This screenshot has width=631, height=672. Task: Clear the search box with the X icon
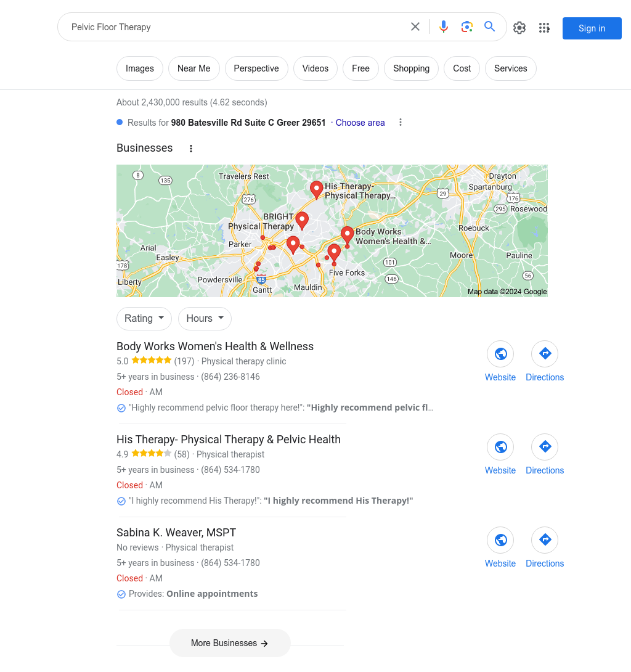click(x=415, y=27)
